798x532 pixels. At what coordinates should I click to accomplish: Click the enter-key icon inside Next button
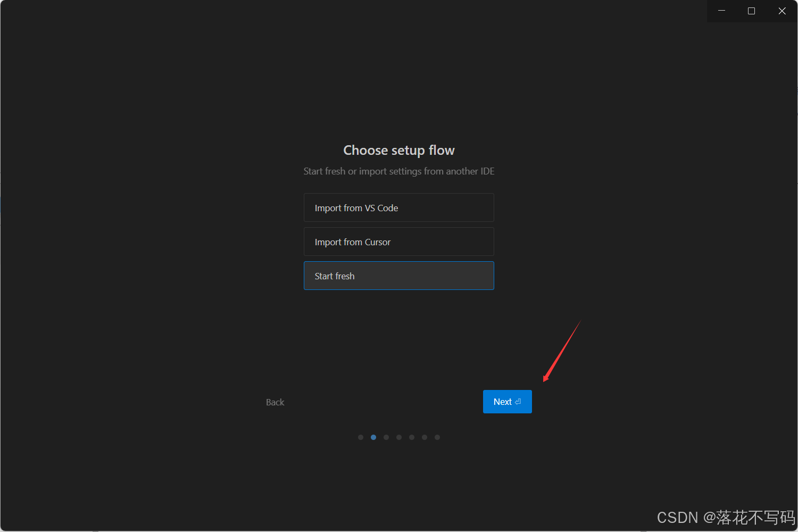[518, 402]
